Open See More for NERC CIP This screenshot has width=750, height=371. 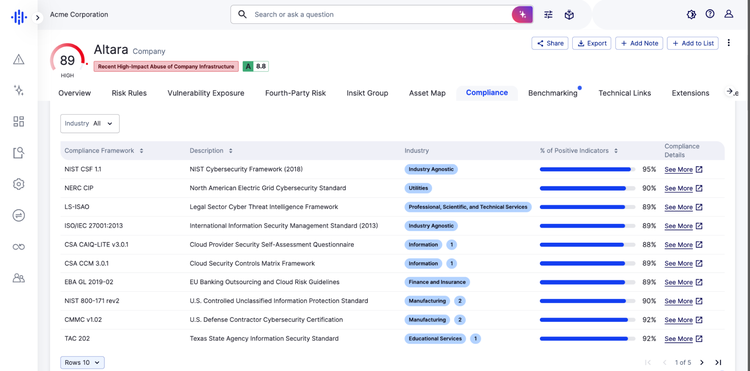click(x=683, y=188)
